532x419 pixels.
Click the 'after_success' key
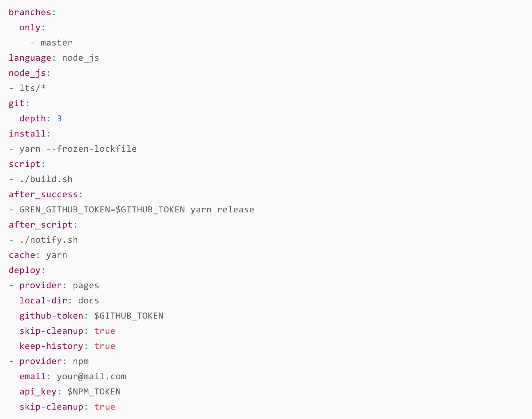pyautogui.click(x=43, y=194)
